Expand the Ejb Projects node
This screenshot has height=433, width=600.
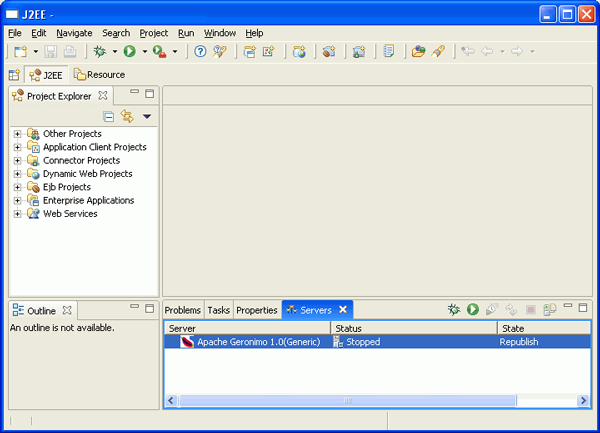17,187
